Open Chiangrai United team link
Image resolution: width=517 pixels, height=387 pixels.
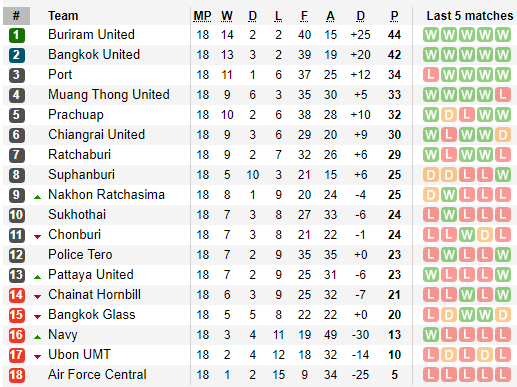(x=97, y=135)
